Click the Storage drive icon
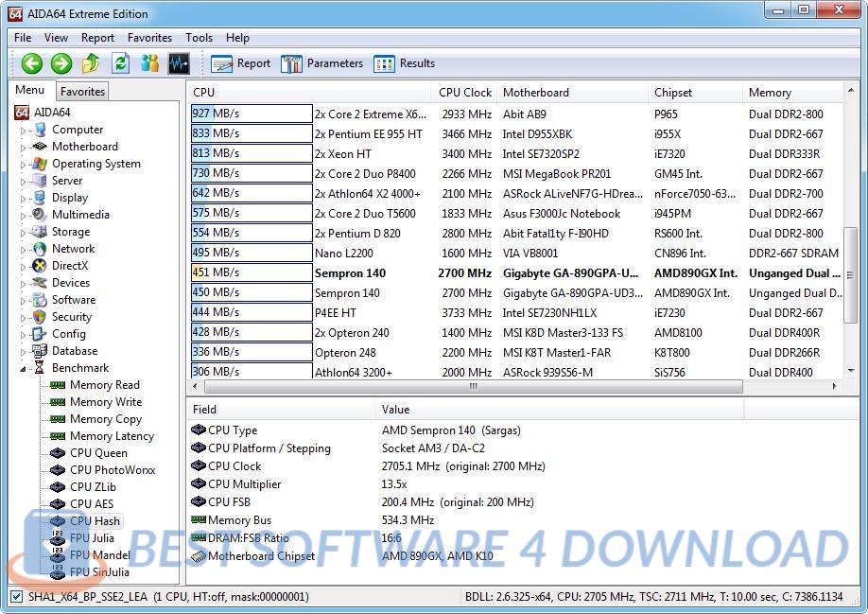Viewport: 868px width, 614px height. click(x=40, y=232)
